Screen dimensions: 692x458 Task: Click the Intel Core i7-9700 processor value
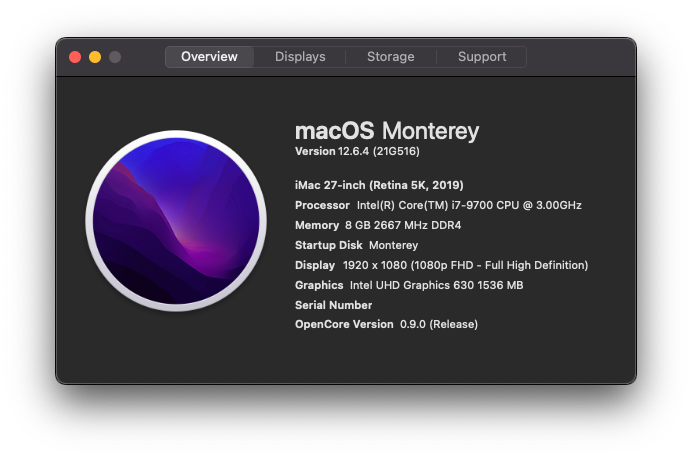point(469,205)
